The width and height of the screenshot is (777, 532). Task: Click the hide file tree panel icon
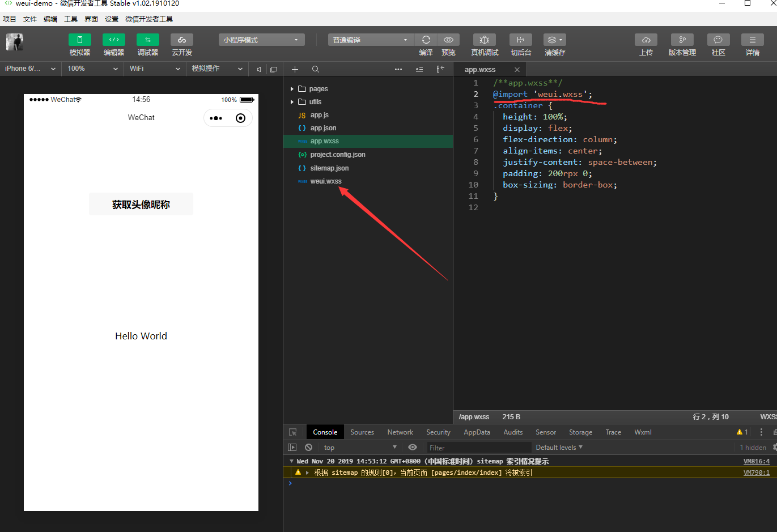pyautogui.click(x=440, y=69)
